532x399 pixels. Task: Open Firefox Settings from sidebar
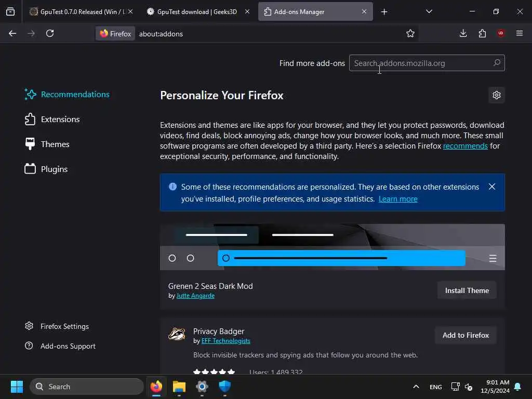point(57,326)
